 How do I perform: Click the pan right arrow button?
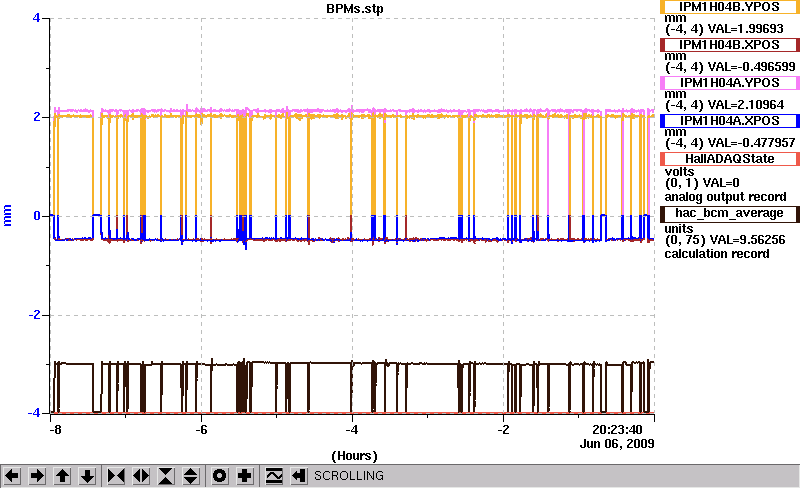[37, 476]
